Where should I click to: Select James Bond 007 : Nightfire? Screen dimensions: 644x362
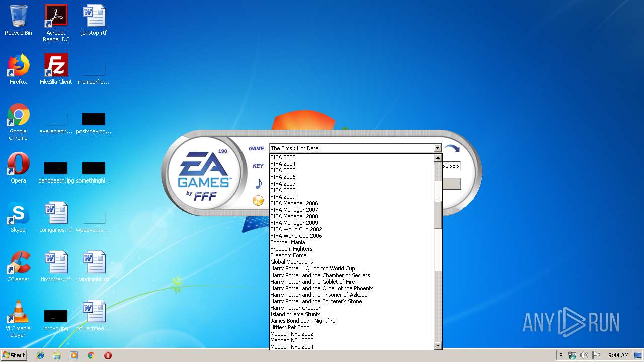point(351,321)
